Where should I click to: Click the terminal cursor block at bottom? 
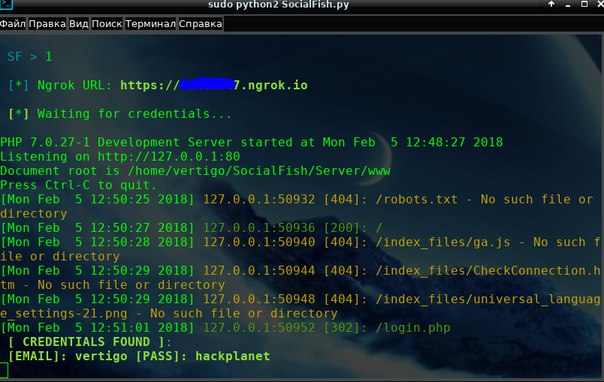pos(4,370)
